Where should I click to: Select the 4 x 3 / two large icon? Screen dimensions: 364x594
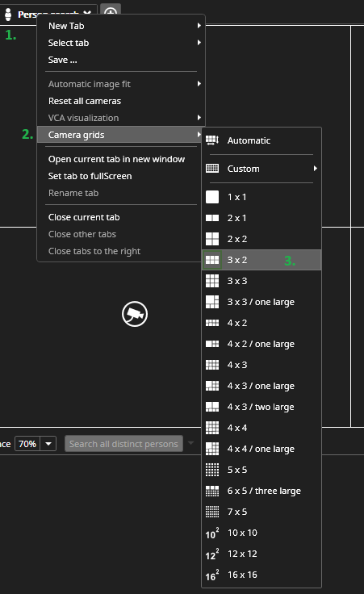point(212,407)
